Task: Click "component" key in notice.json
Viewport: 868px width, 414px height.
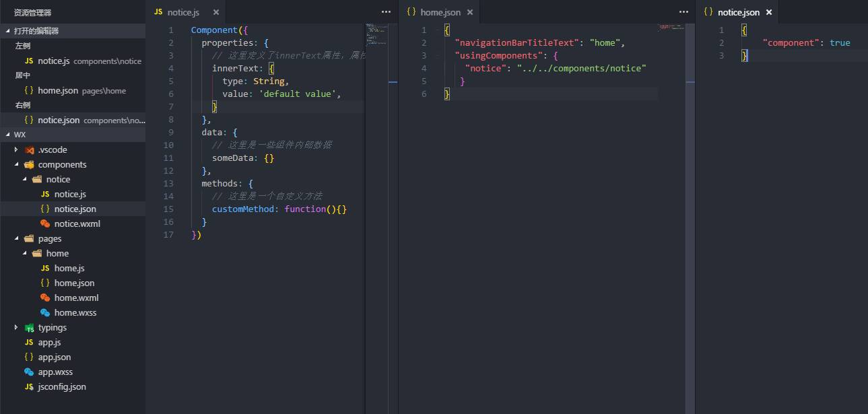Action: coord(791,42)
